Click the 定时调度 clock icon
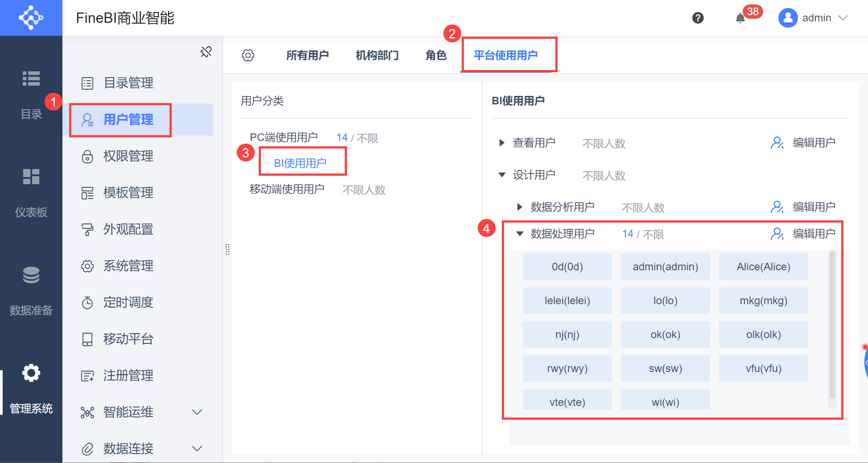 click(x=87, y=303)
